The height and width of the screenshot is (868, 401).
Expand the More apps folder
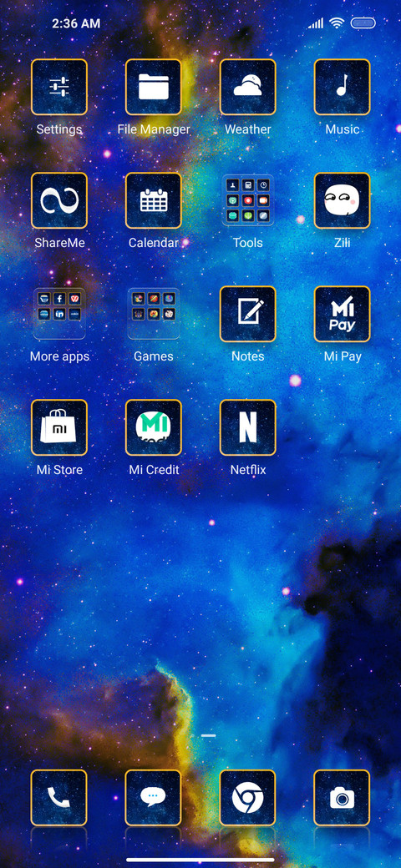59,314
